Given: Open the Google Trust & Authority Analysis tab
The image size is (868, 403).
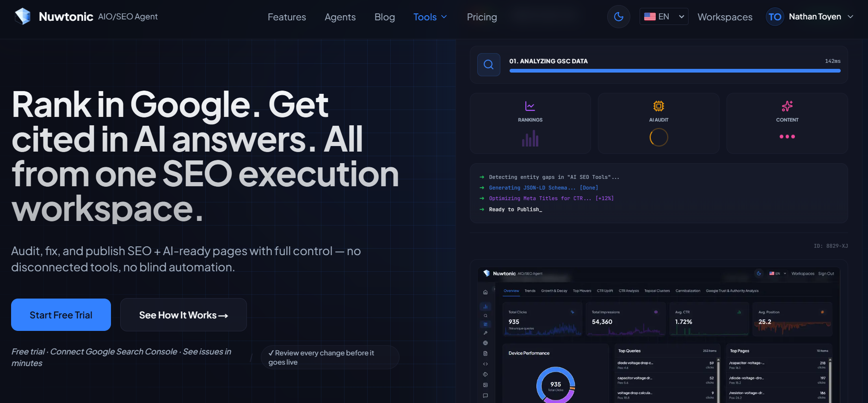Looking at the screenshot, I should (x=732, y=291).
